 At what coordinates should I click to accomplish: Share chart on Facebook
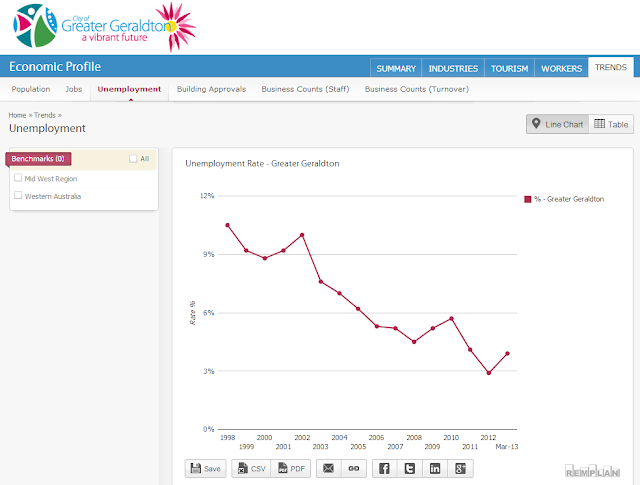[x=384, y=468]
